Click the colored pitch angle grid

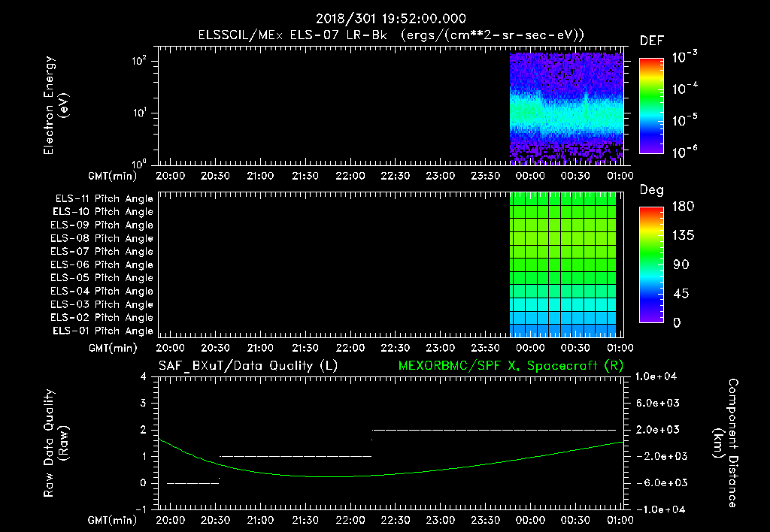(x=562, y=264)
